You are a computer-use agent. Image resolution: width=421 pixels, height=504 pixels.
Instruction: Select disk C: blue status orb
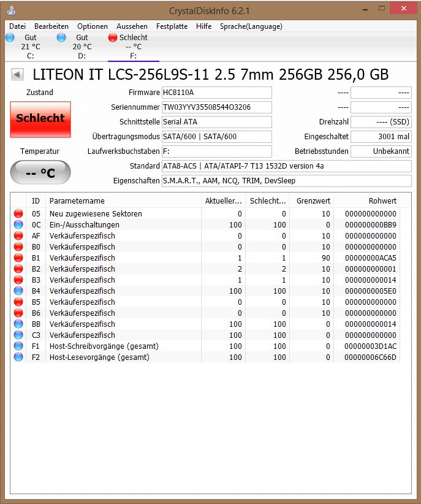(10, 37)
